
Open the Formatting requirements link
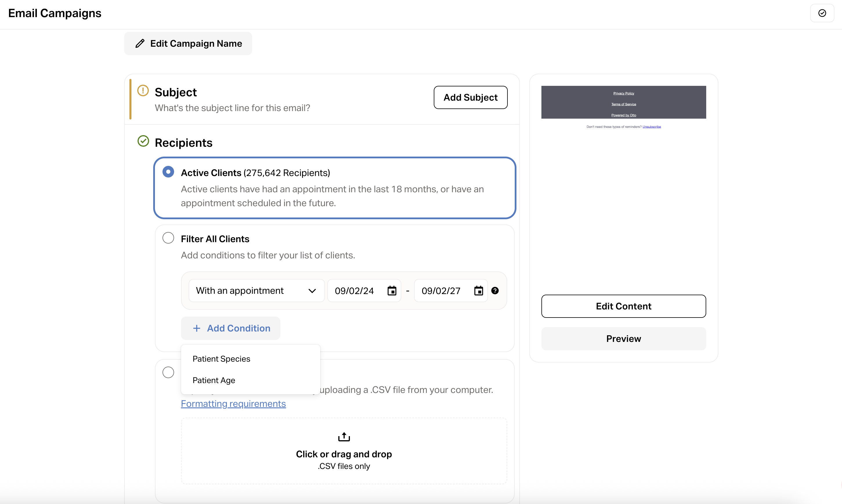pyautogui.click(x=233, y=404)
